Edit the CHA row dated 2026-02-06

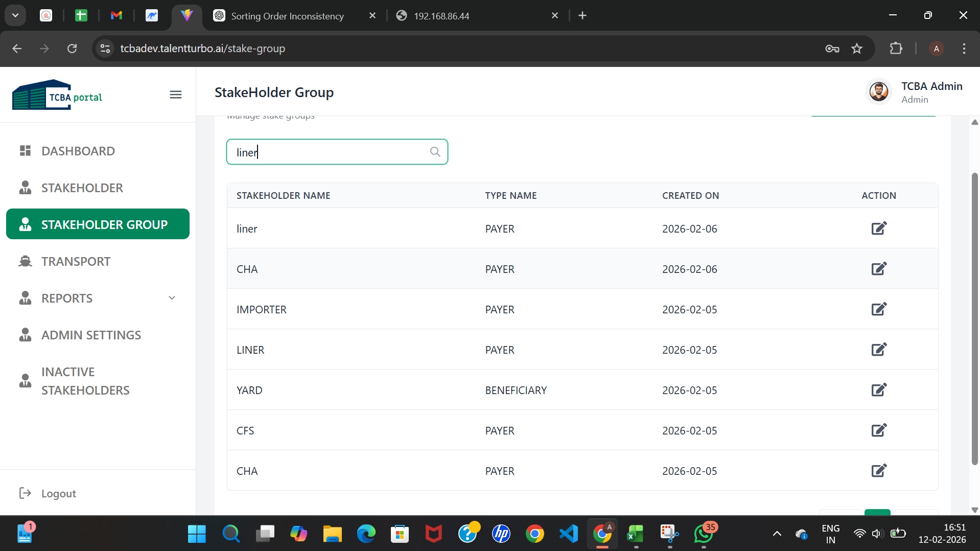click(879, 269)
